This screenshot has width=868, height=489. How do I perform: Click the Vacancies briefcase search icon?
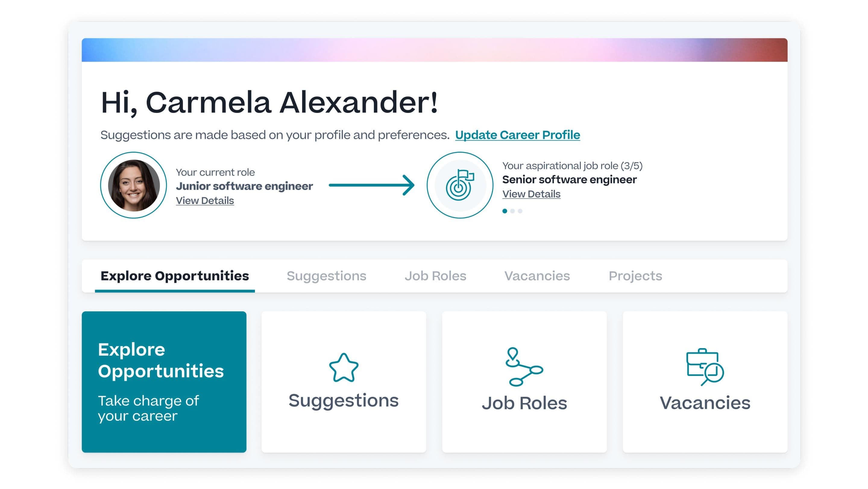pos(705,367)
